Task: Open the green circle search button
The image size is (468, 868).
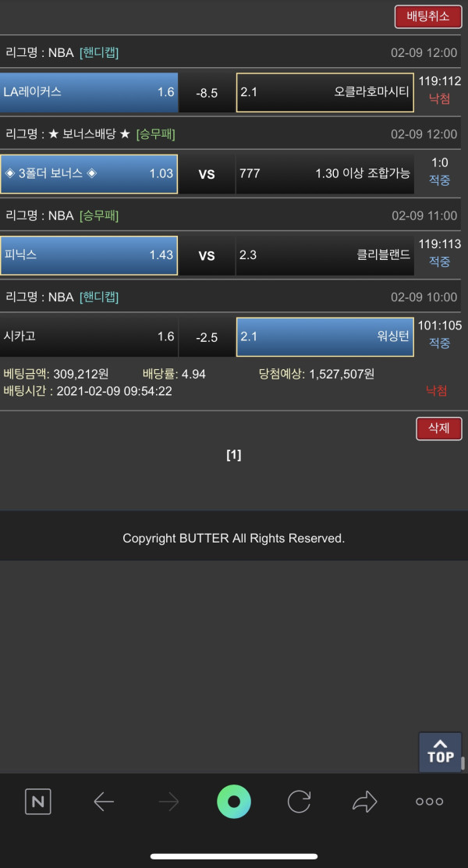Action: [234, 801]
